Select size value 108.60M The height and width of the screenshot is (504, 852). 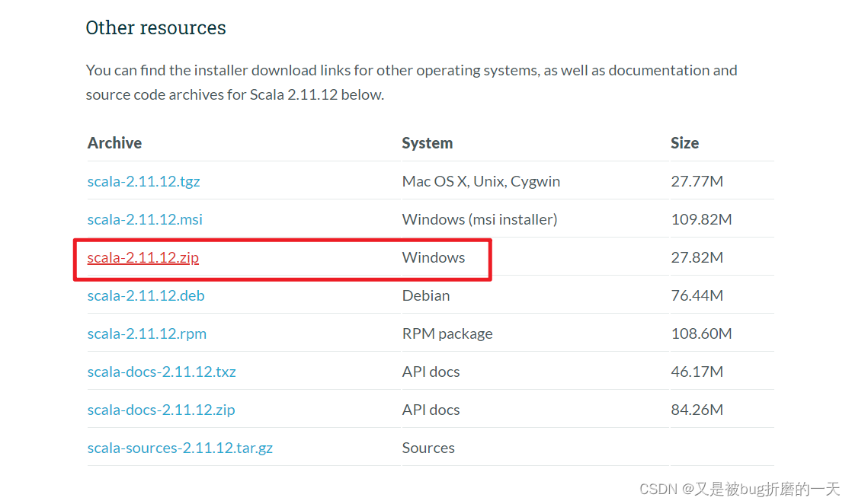pyautogui.click(x=701, y=333)
